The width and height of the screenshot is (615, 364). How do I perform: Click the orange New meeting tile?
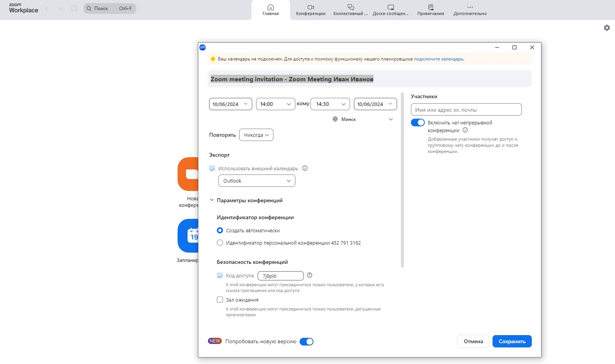(188, 174)
